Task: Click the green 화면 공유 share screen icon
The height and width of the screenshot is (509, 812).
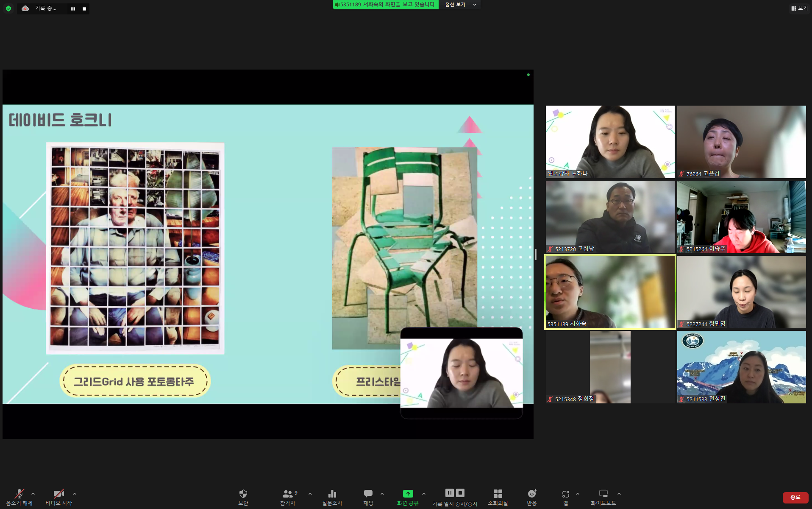Action: 408,494
